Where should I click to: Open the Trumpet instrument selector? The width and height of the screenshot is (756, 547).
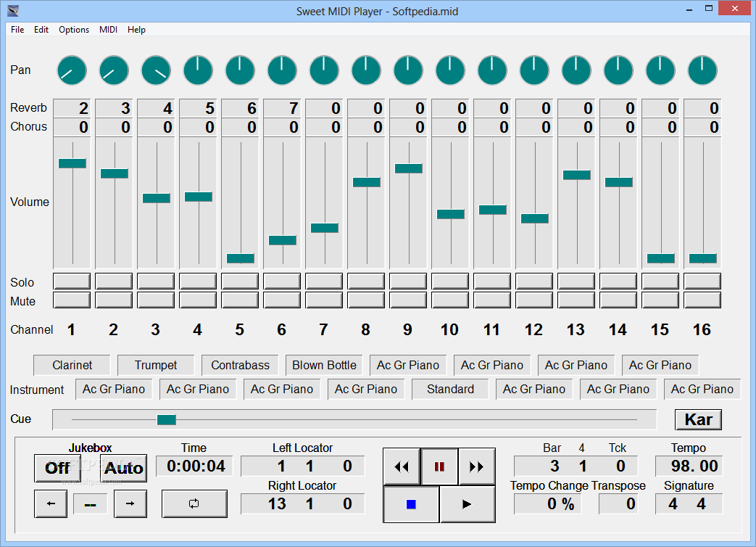[x=156, y=365]
